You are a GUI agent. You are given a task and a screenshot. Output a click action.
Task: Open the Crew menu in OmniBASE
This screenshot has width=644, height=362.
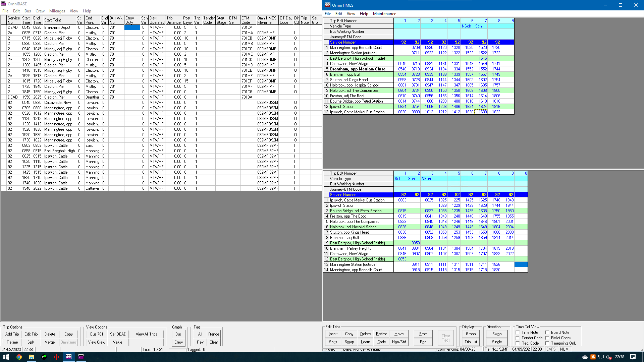point(40,11)
